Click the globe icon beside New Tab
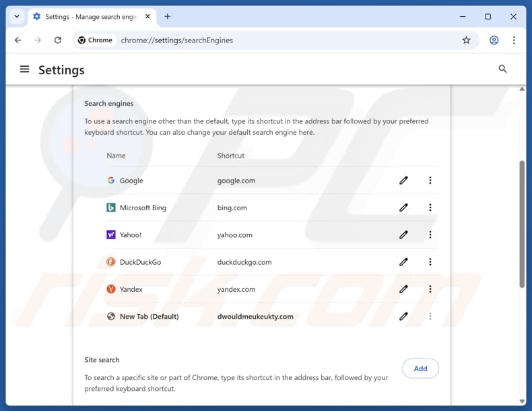Screen dimensions: 532x411 pyautogui.click(x=111, y=316)
